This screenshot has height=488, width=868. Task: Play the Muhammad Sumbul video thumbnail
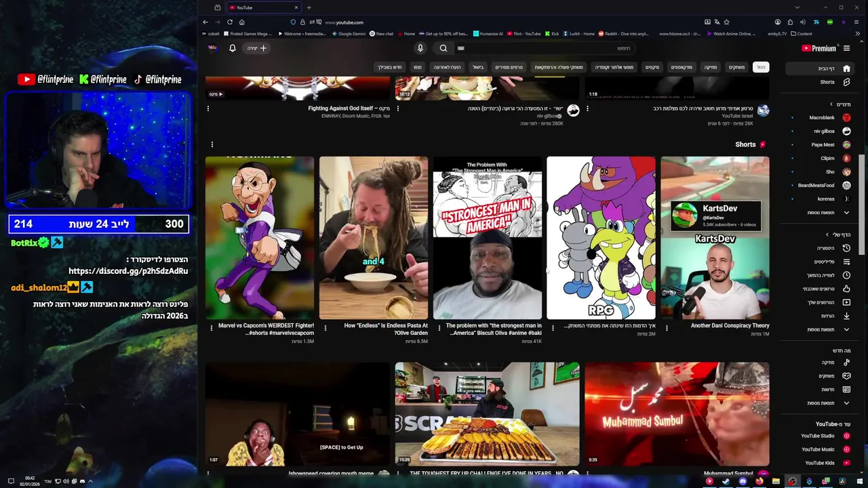click(x=677, y=414)
